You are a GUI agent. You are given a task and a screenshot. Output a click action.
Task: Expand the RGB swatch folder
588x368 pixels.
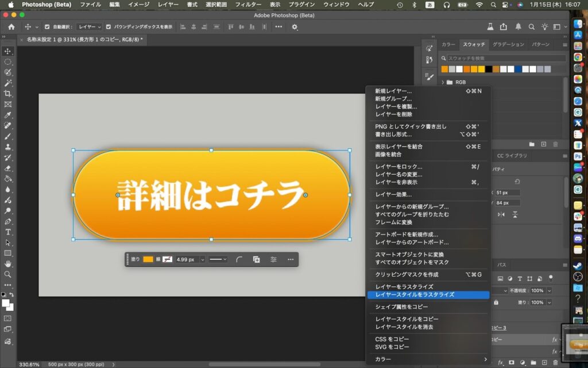coord(443,82)
